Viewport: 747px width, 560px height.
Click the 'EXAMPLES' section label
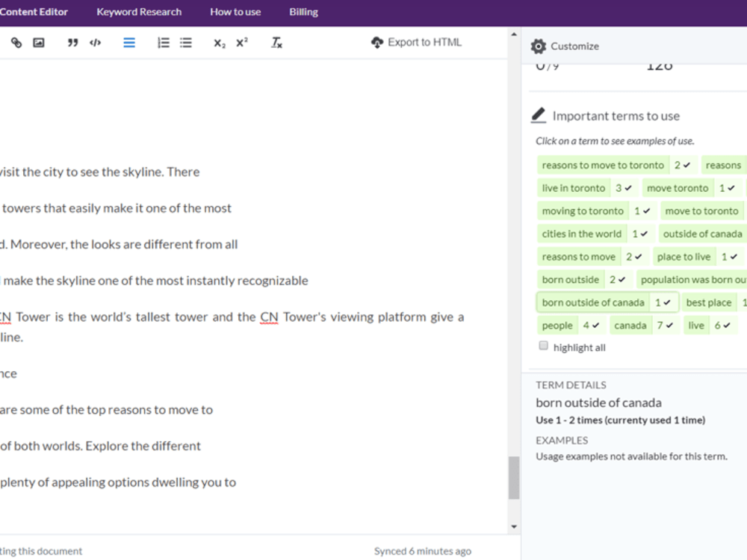click(x=562, y=440)
